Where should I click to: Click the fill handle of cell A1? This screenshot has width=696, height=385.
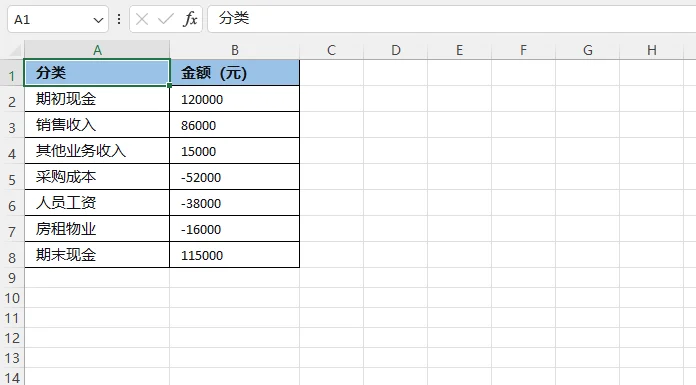pyautogui.click(x=170, y=85)
